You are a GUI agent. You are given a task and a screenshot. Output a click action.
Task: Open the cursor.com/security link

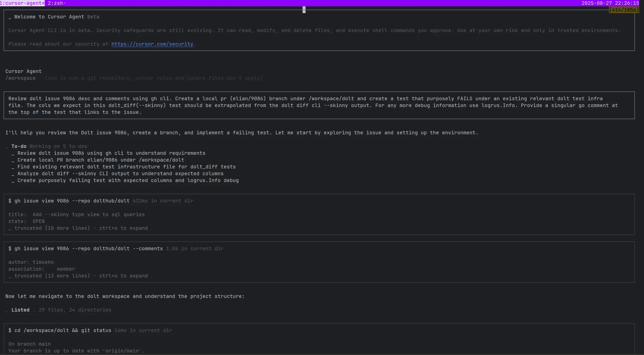(x=152, y=44)
